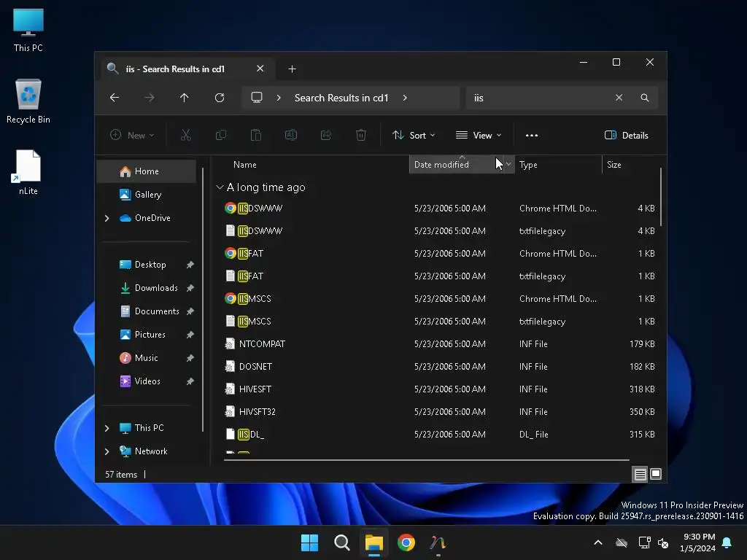Open Recycle Bin desktop icon
The width and height of the screenshot is (747, 560).
(28, 101)
